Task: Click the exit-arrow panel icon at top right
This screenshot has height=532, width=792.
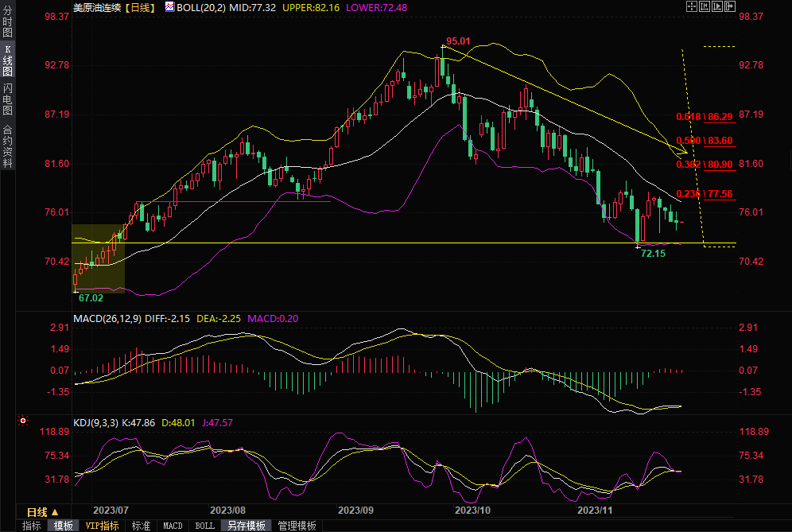Action: point(729,6)
